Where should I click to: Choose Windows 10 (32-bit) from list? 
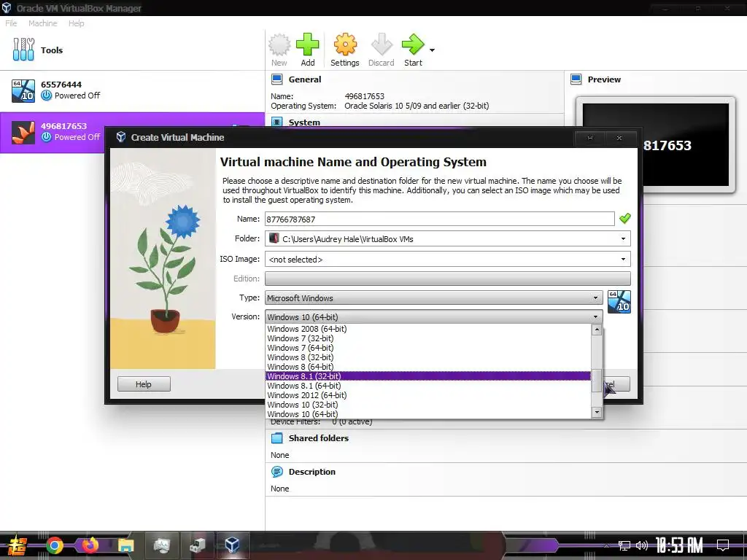pos(427,405)
